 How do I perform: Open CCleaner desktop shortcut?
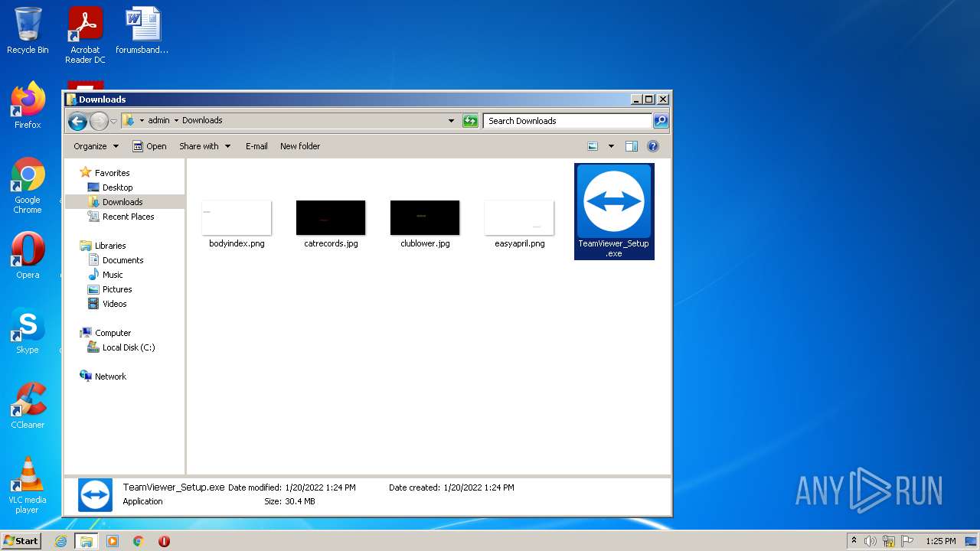click(x=28, y=406)
